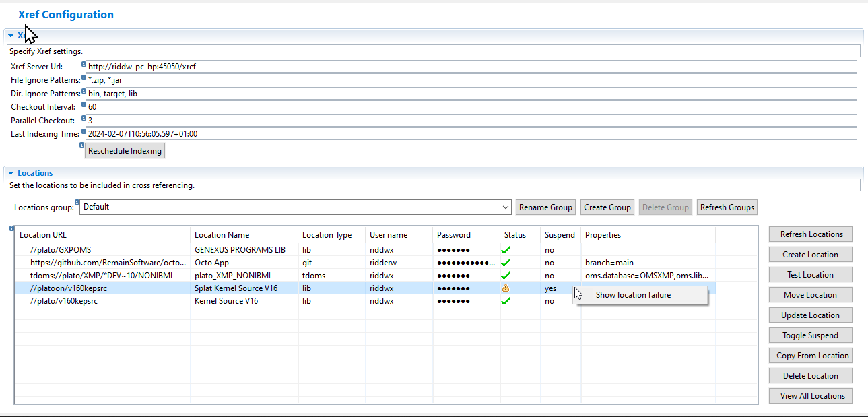Toggle Suspend for selected location
The width and height of the screenshot is (868, 417).
(810, 335)
